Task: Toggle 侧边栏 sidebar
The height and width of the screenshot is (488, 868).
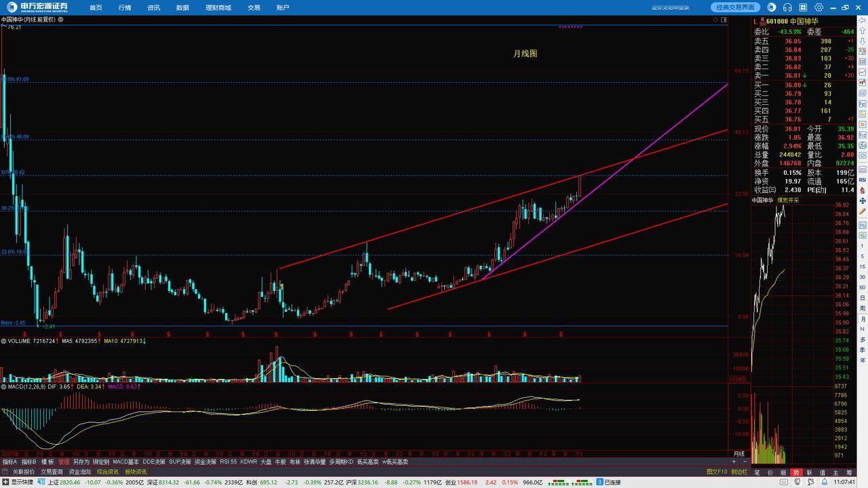Action: 739,472
